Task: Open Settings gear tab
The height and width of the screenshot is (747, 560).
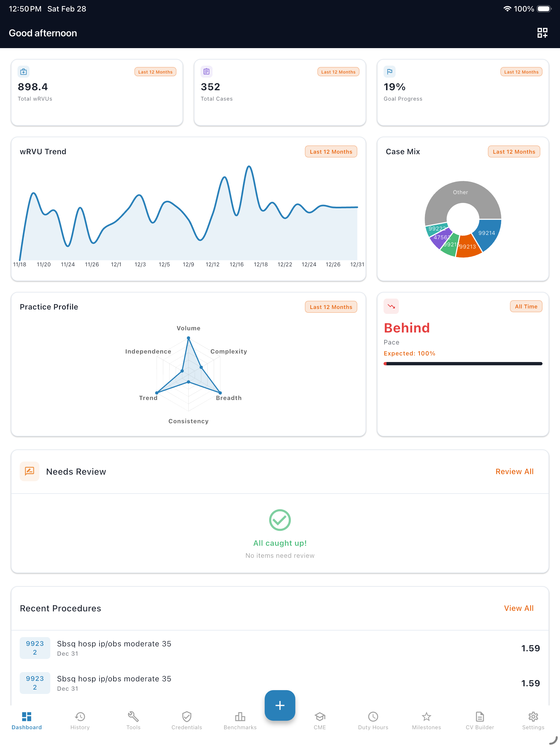Action: tap(533, 720)
